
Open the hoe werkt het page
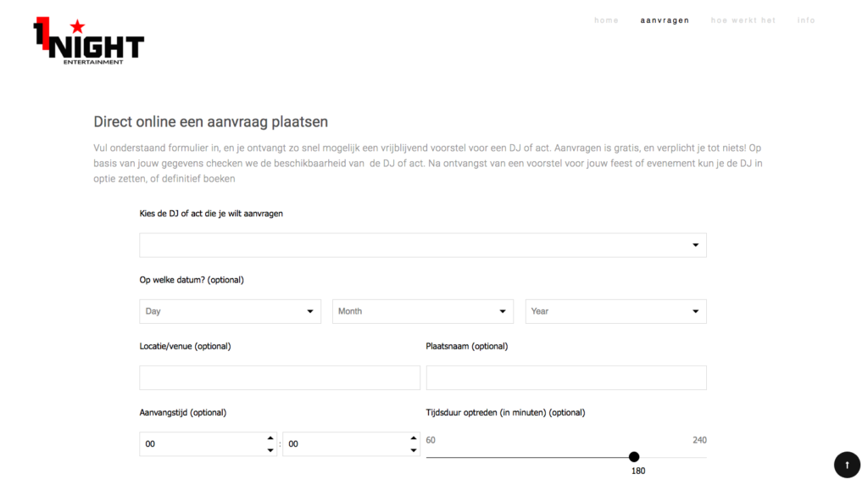click(x=743, y=20)
